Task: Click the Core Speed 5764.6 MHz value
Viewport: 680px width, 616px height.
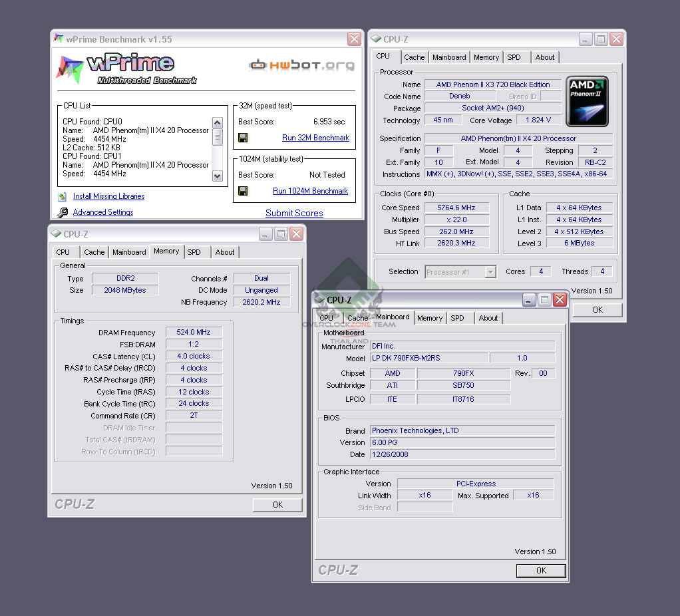Action: point(456,208)
